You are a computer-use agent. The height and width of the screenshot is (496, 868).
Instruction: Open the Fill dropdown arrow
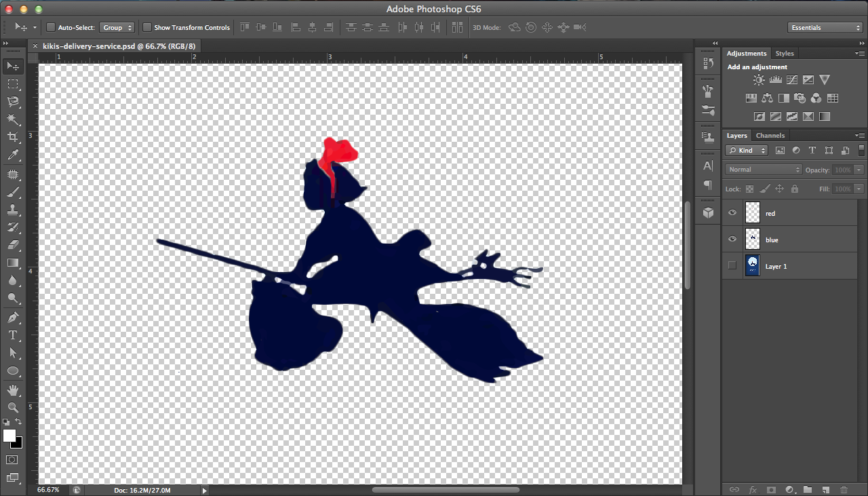pyautogui.click(x=859, y=189)
